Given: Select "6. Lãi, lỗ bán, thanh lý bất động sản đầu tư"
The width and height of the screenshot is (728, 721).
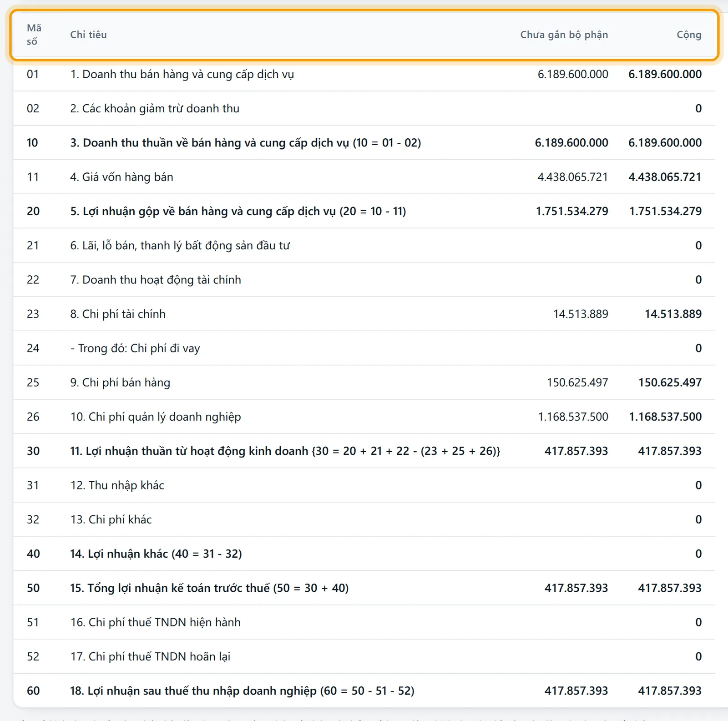Looking at the screenshot, I should (180, 246).
